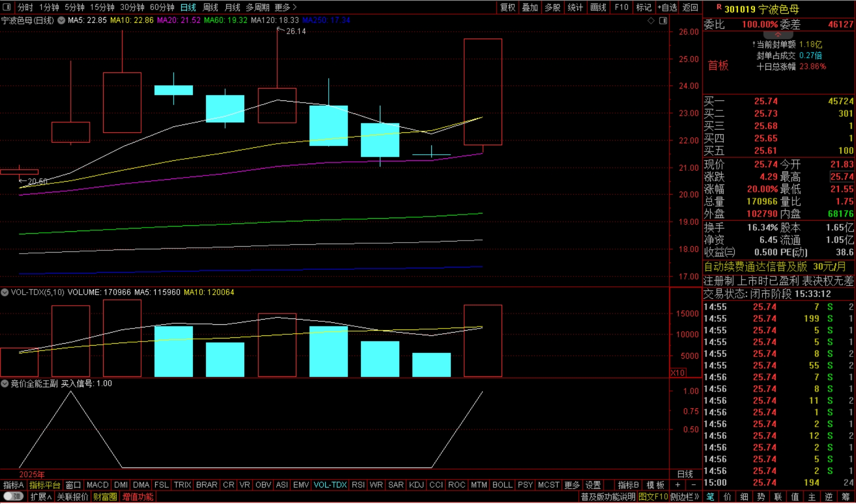Click the stock title 301019 宁波色母
Image resolution: width=856 pixels, height=504 pixels.
click(x=762, y=9)
